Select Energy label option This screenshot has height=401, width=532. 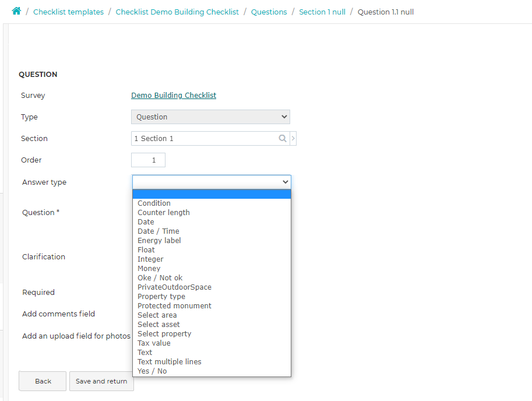pyautogui.click(x=212, y=241)
